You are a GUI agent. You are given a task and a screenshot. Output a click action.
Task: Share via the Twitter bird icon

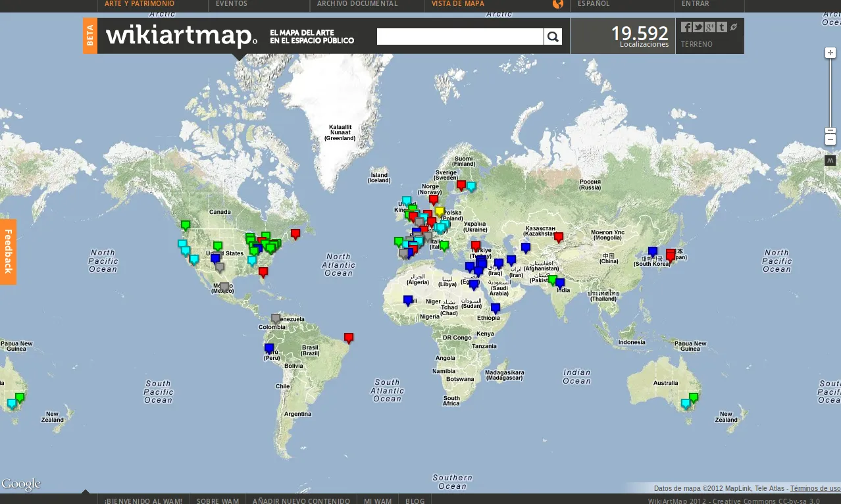click(x=698, y=27)
